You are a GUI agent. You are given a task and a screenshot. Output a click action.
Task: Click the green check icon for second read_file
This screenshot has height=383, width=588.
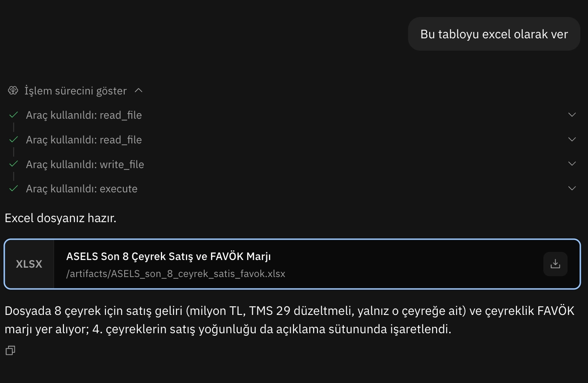pos(14,140)
